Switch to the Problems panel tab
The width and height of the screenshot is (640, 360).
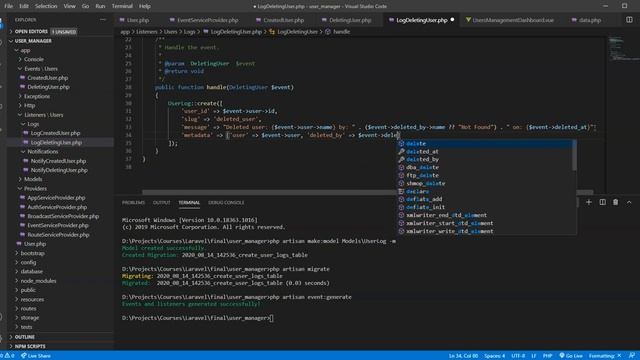coord(133,202)
